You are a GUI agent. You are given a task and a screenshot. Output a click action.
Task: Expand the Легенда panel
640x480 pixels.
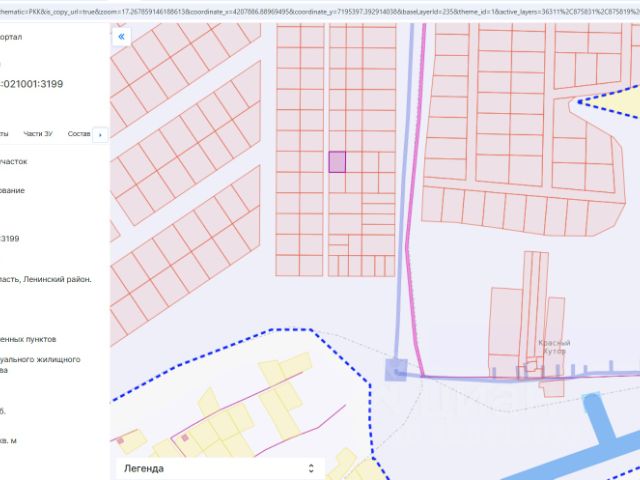[219, 468]
